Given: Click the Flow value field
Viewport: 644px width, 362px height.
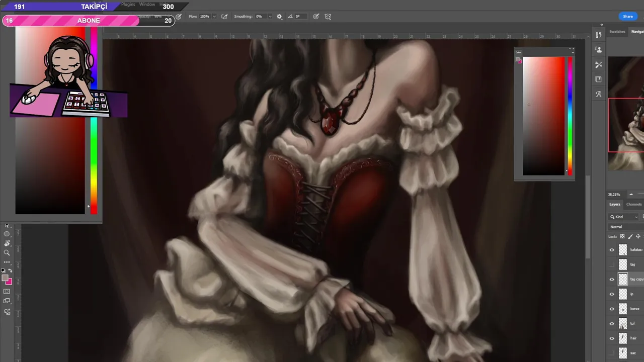Looking at the screenshot, I should point(205,17).
